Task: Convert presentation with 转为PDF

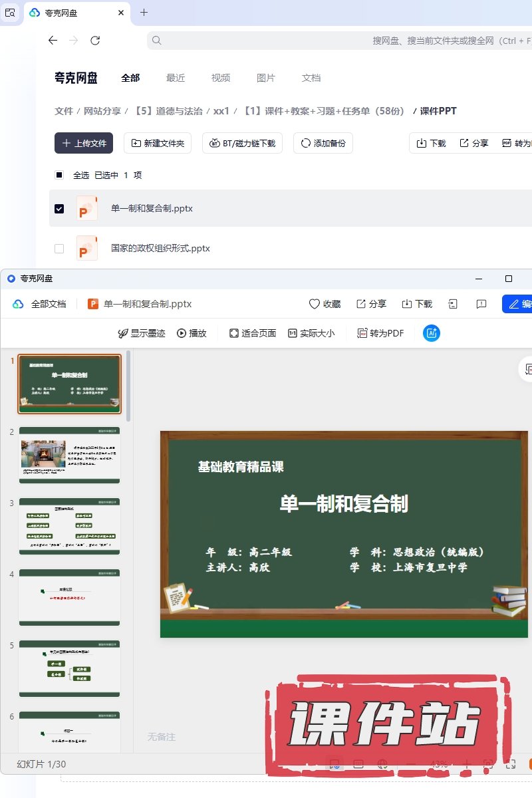Action: coord(380,333)
